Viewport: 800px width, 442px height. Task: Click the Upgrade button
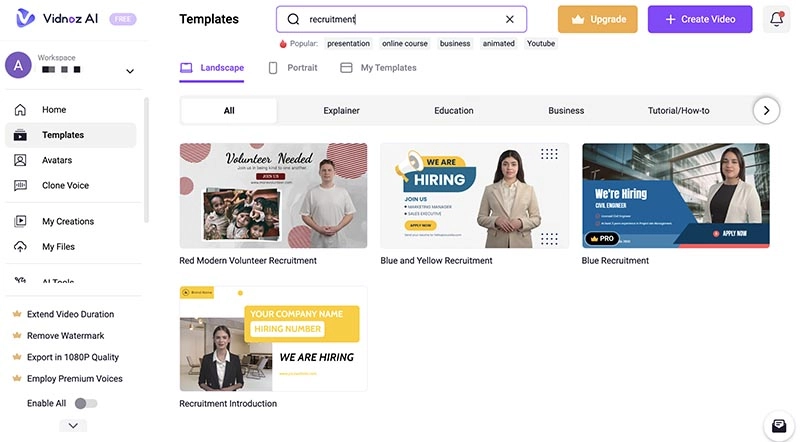(x=597, y=19)
